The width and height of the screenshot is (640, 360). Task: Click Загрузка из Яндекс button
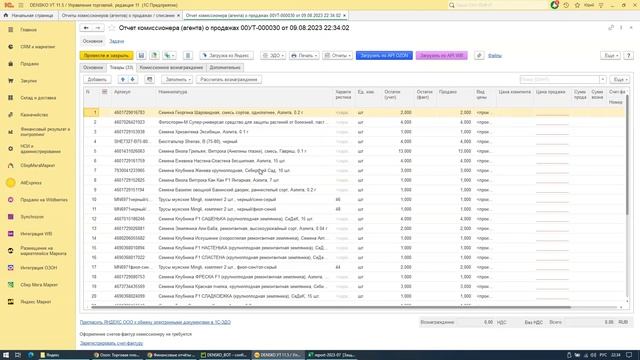pos(226,56)
